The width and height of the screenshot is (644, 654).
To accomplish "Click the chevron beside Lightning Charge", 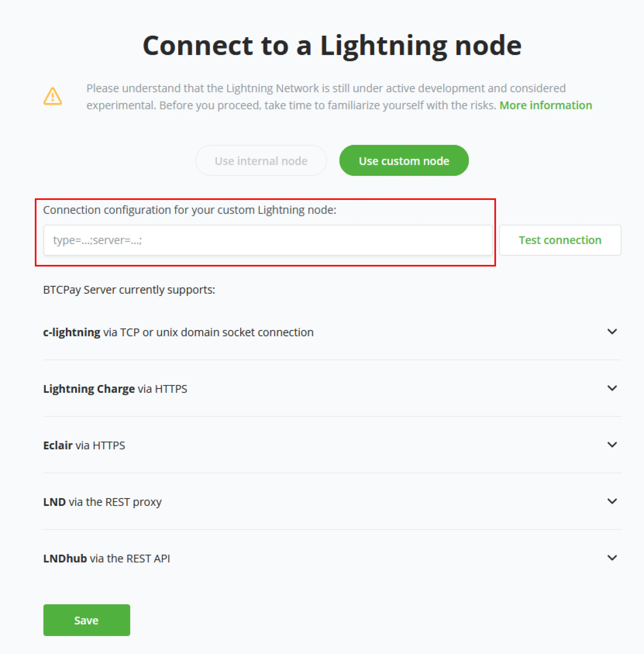I will (x=612, y=388).
